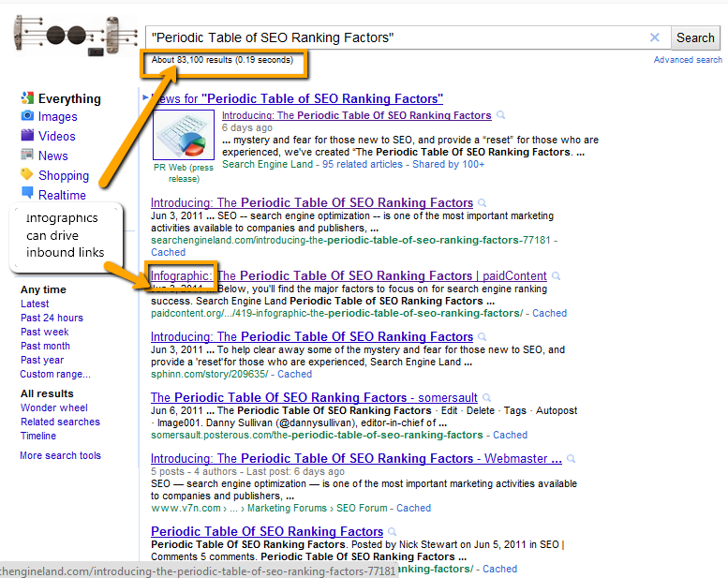Open the News results heading link
Viewport: 728px width, 578px height.
tap(297, 98)
